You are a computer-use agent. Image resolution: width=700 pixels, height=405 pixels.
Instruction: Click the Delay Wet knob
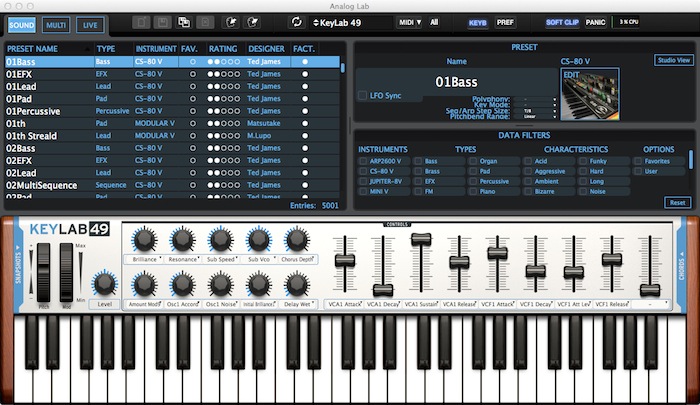tap(297, 285)
